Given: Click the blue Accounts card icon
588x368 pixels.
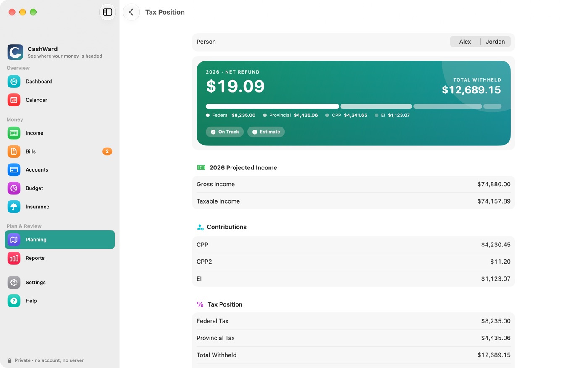Looking at the screenshot, I should tap(14, 170).
